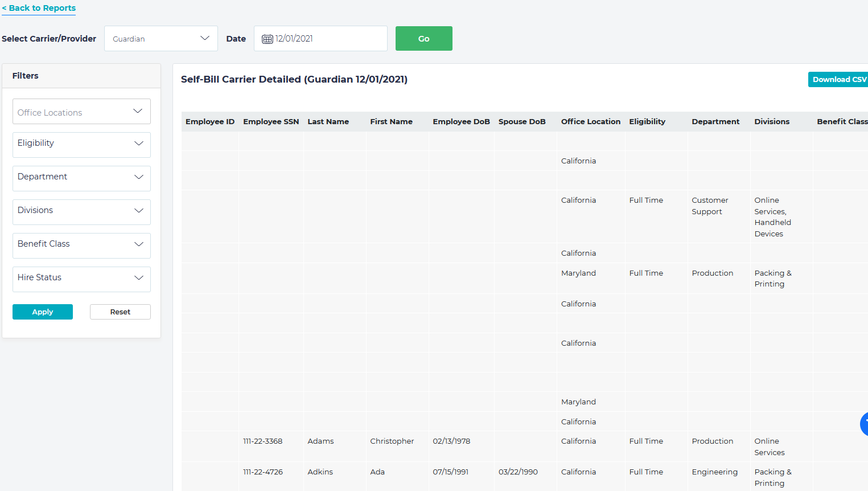Screen dimensions: 868x491
Task: Expand the Office Locations filter
Action: pos(81,112)
